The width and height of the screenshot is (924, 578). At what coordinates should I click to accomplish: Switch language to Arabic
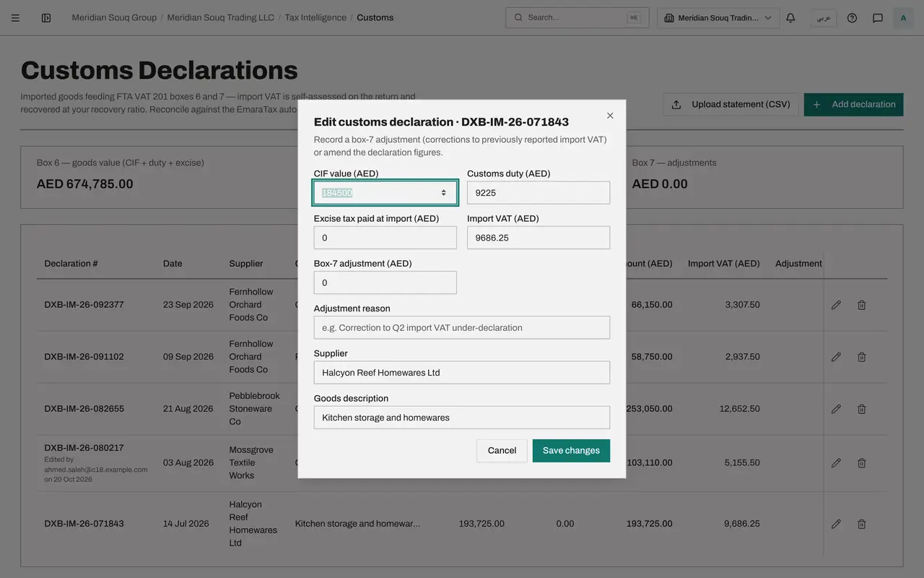point(824,18)
